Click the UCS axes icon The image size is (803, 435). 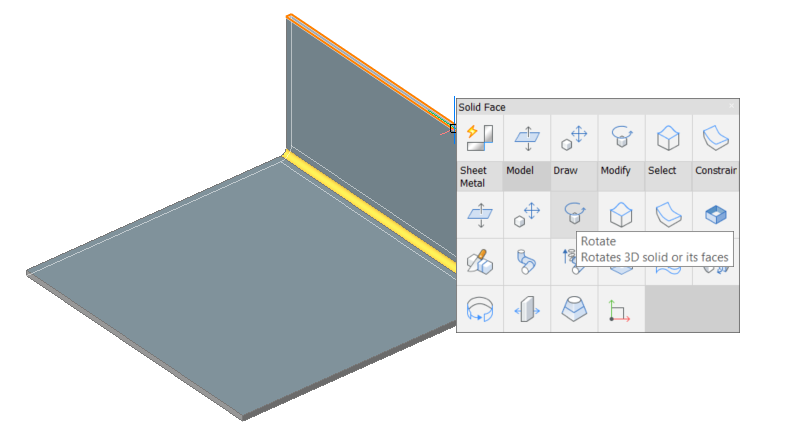[621, 309]
